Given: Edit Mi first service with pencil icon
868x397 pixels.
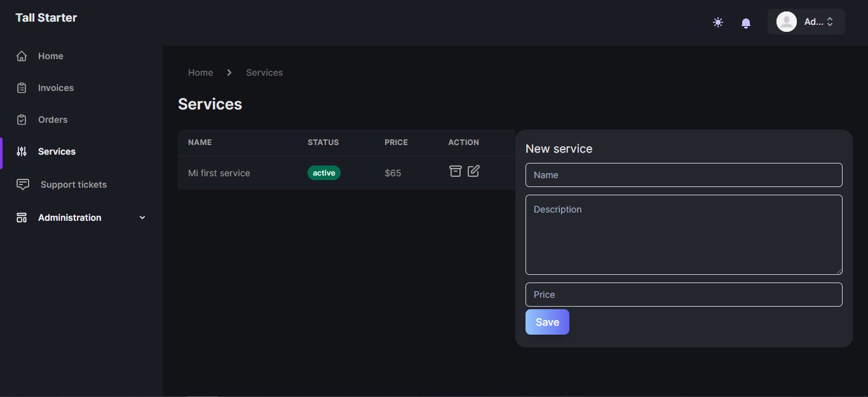Looking at the screenshot, I should [473, 171].
